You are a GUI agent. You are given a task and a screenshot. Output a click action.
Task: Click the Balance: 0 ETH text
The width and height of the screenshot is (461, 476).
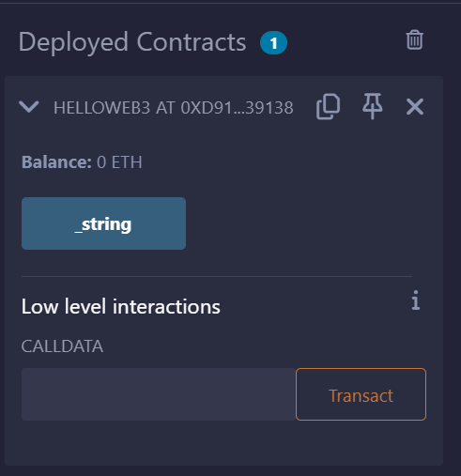coord(82,162)
